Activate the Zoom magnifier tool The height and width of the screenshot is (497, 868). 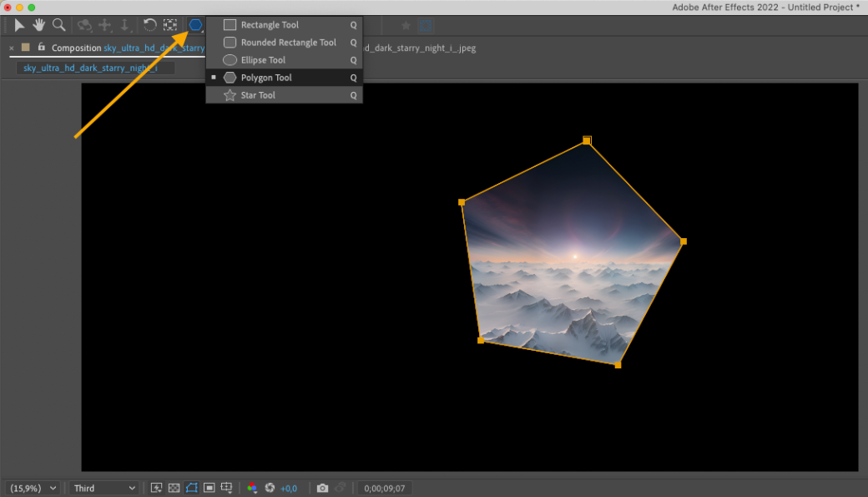(58, 25)
